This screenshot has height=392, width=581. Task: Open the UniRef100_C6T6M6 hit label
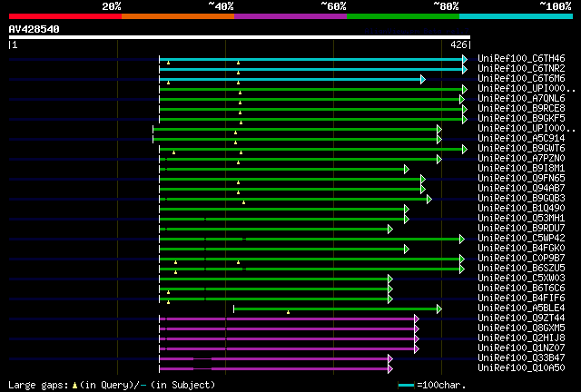pos(521,79)
